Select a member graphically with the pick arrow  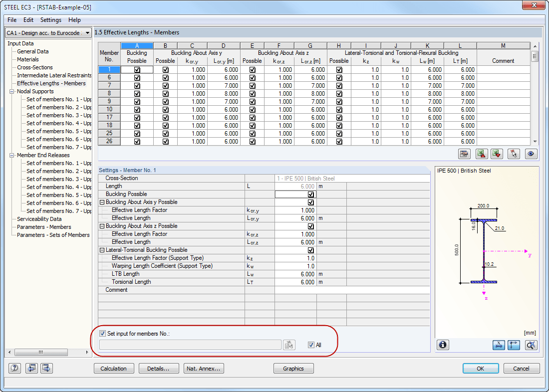(x=514, y=154)
